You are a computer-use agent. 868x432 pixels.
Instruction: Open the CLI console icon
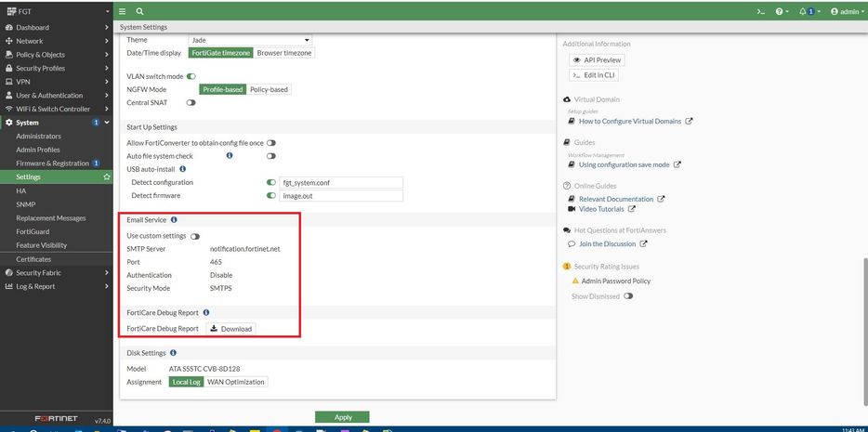(761, 11)
